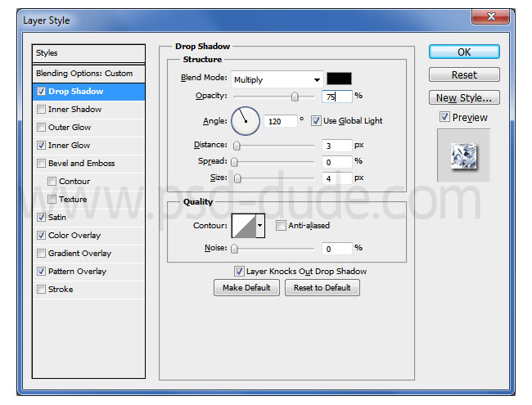
Task: Enable the Outer Glow checkbox
Action: pos(41,127)
